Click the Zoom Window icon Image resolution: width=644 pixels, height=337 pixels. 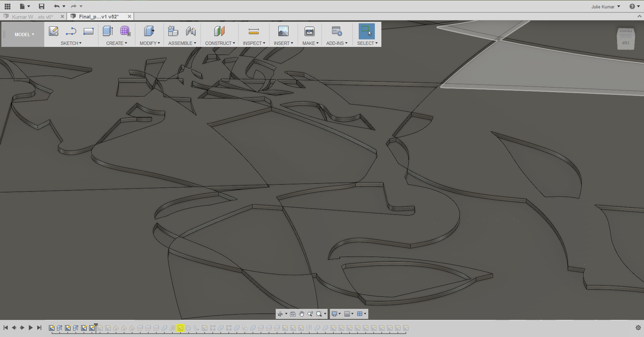319,314
